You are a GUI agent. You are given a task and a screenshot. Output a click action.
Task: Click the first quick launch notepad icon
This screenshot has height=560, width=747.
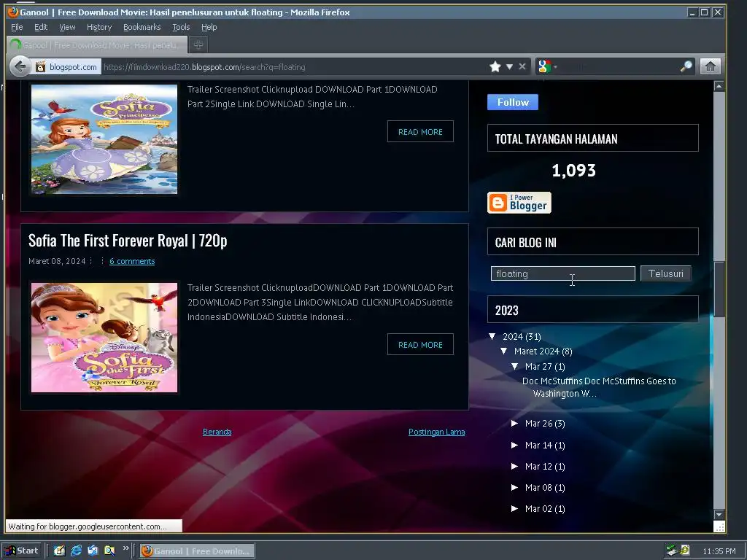[59, 551]
